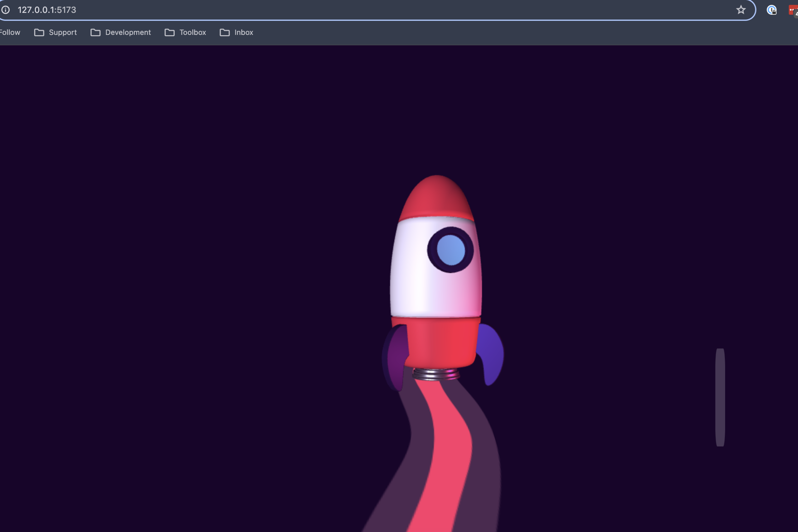
Task: Open the Inbox bookmarks folder label
Action: coord(243,33)
